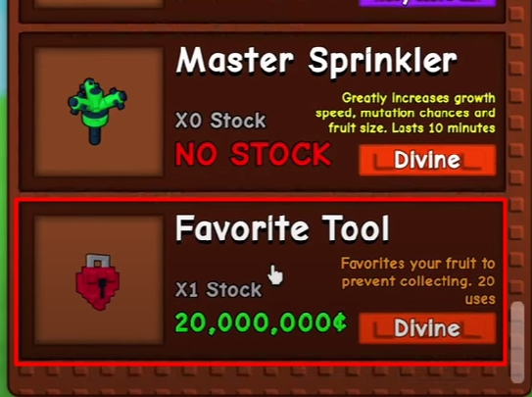Viewport: 532px width, 397px height.
Task: Click the Divine badge on Favorite Tool
Action: (x=427, y=328)
